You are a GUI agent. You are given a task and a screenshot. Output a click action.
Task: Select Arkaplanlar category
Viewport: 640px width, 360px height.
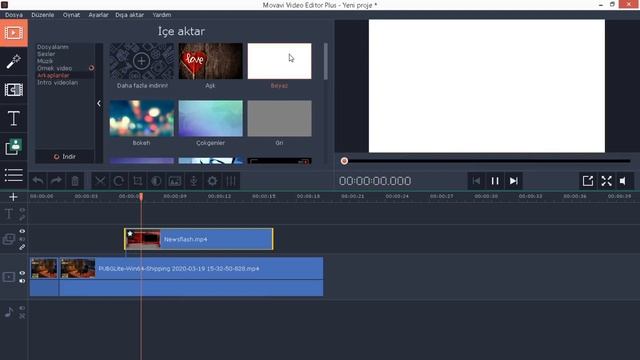(x=53, y=76)
